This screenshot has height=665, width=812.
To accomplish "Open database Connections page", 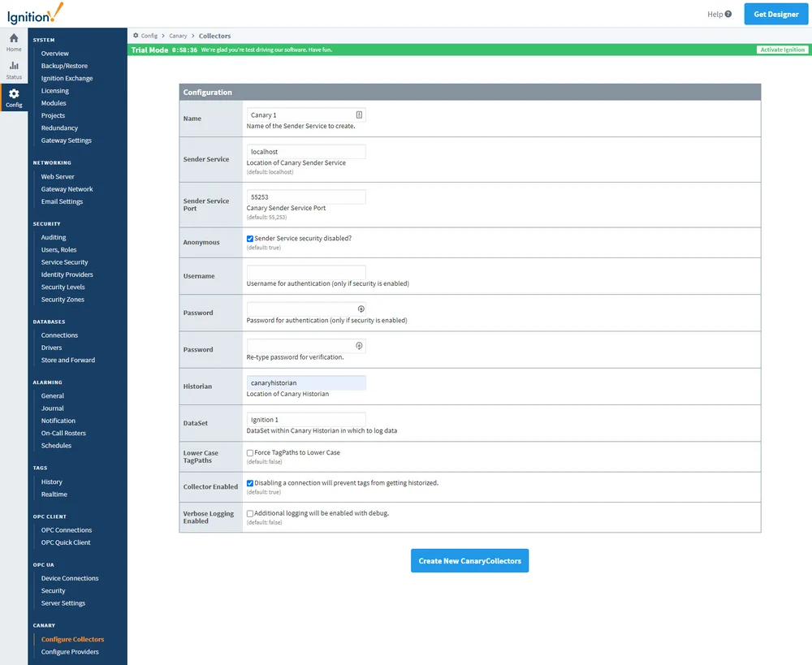I will coord(59,335).
